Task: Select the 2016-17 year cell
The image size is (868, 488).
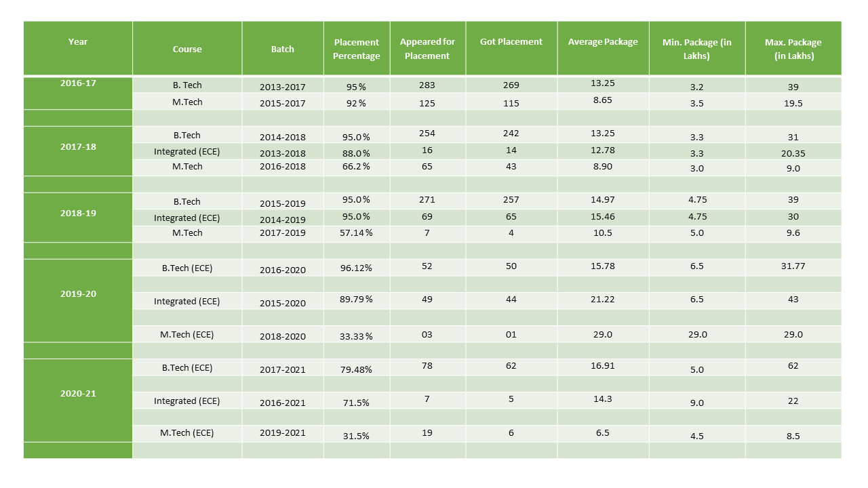Action: [x=78, y=83]
